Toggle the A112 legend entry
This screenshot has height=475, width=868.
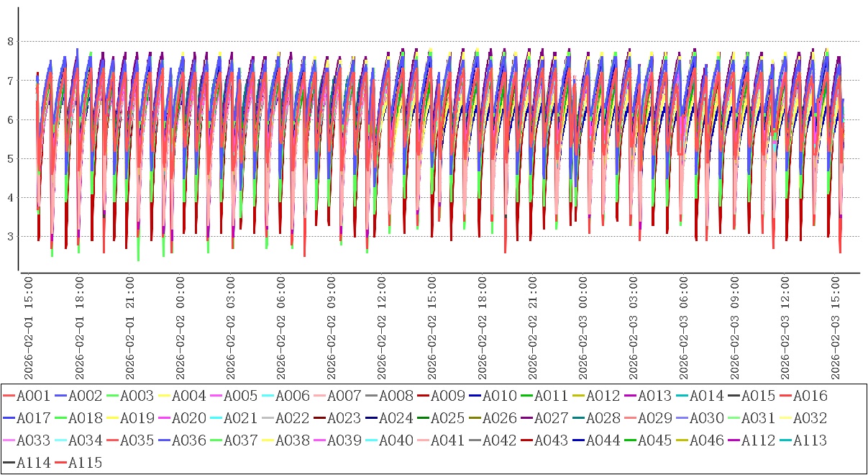(759, 440)
